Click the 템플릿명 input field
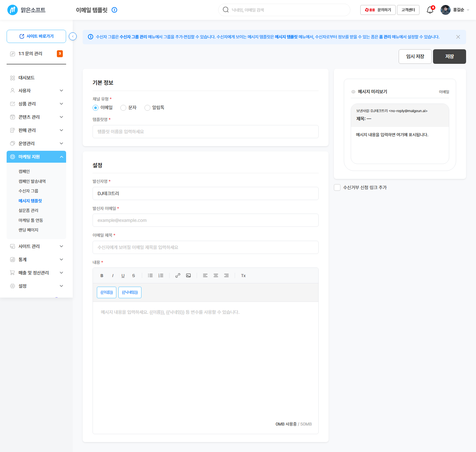476x452 pixels. point(206,132)
